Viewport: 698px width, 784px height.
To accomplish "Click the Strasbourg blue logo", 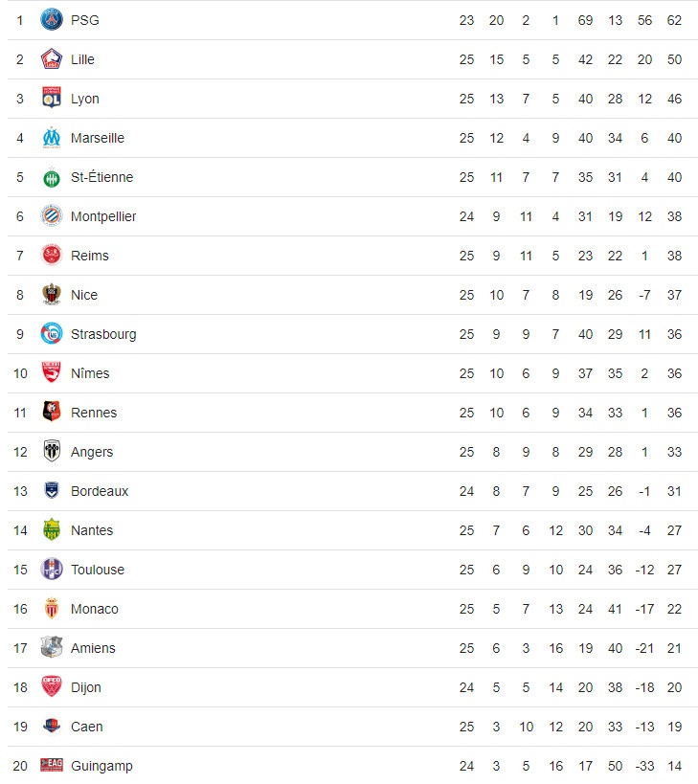I will click(x=52, y=334).
